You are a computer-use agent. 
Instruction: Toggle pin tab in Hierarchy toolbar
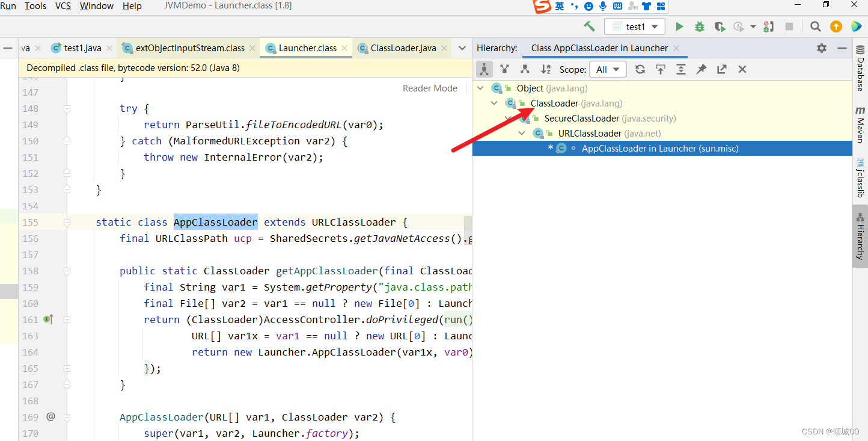pyautogui.click(x=701, y=69)
